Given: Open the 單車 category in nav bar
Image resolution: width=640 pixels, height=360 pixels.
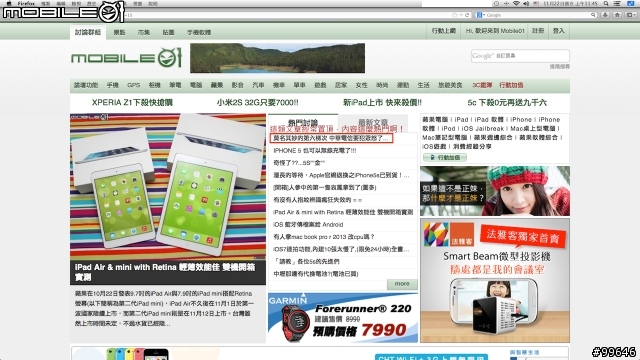Looking at the screenshot, I should click(299, 85).
